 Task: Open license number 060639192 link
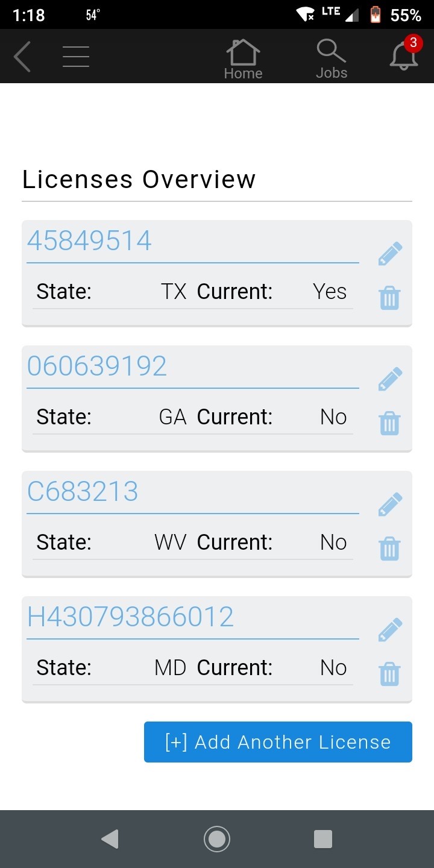pos(97,366)
